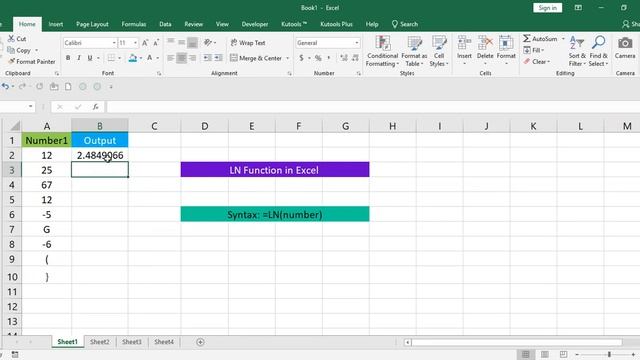Image resolution: width=640 pixels, height=360 pixels.
Task: Click the Increase Font Size icon
Action: 145,43
